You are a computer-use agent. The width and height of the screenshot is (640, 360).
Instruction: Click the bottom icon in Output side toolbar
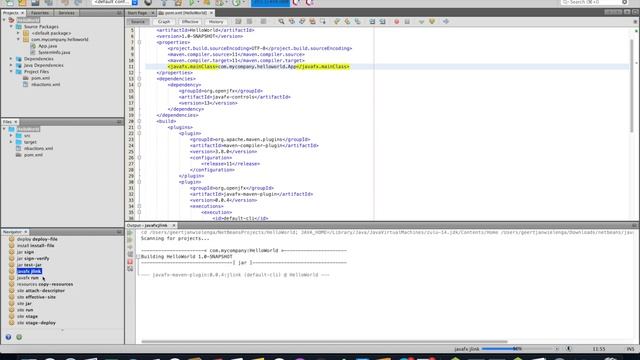(x=130, y=269)
